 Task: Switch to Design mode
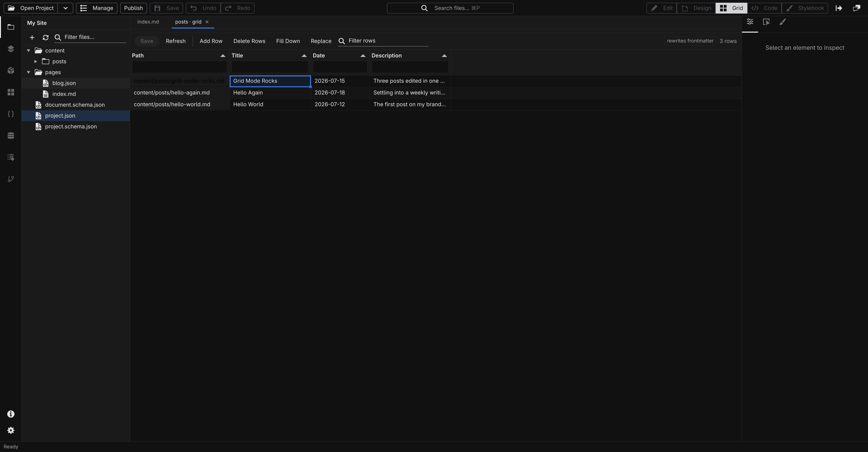click(696, 8)
